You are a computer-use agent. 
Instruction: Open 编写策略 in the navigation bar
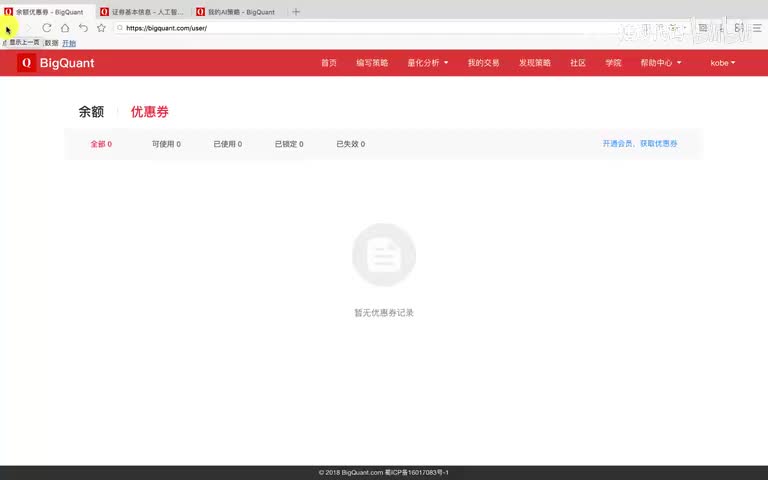[372, 63]
